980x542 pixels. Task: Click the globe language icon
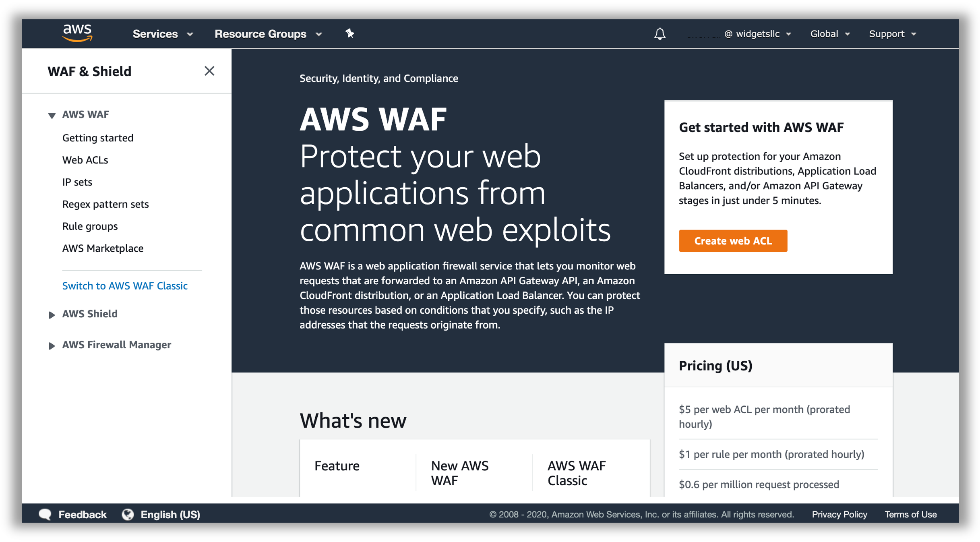pyautogui.click(x=128, y=514)
